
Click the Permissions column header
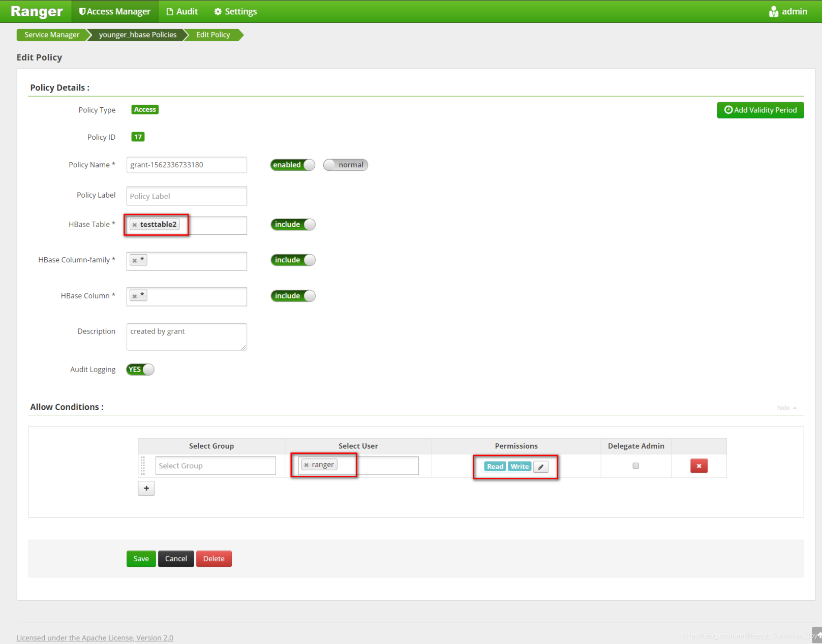tap(516, 446)
